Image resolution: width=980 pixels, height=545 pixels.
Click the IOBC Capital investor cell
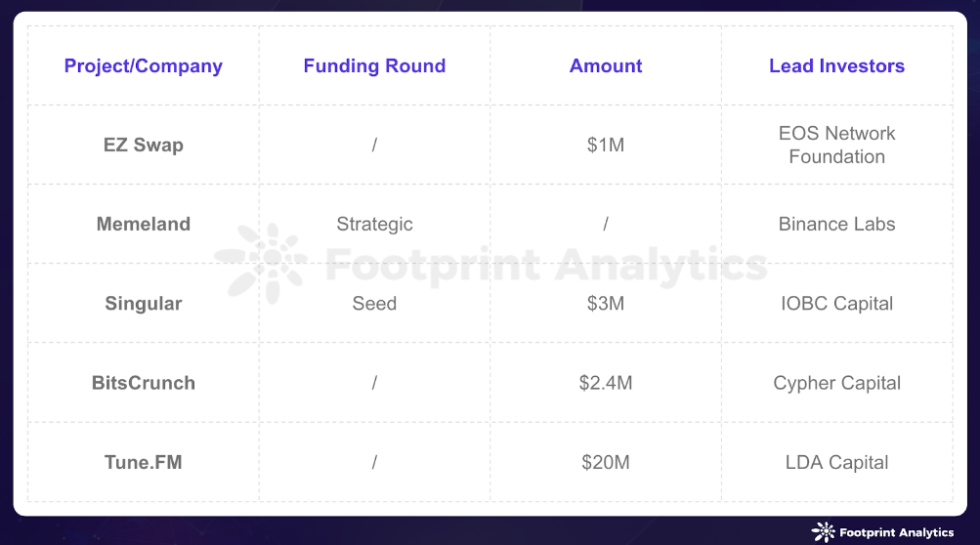click(837, 303)
